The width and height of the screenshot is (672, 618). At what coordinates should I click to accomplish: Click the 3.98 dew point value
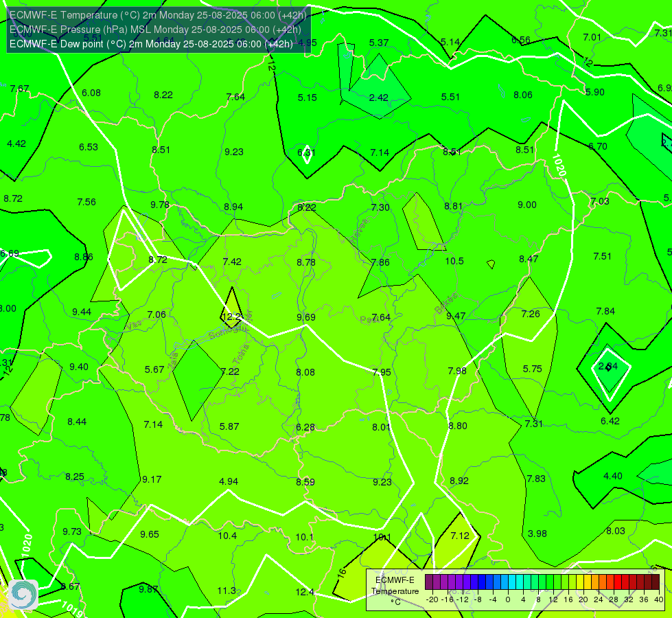[x=537, y=534]
